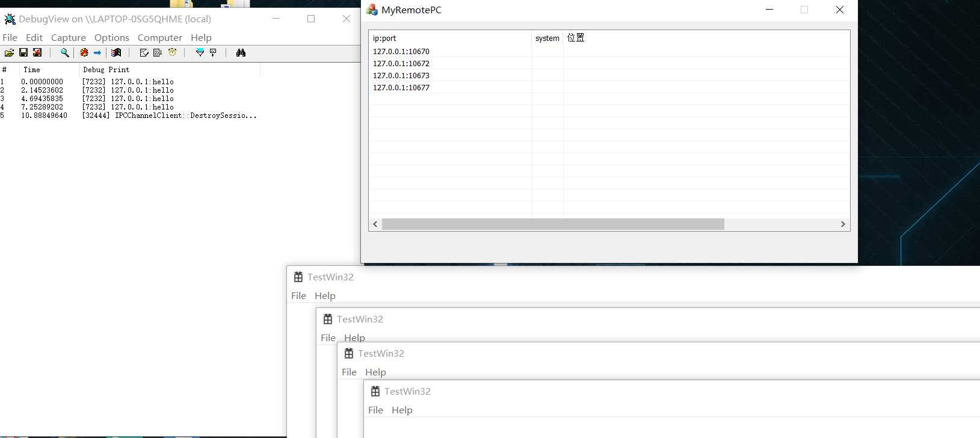This screenshot has height=438, width=980.
Task: Click the Log to File icon with red X
Action: pos(37,53)
